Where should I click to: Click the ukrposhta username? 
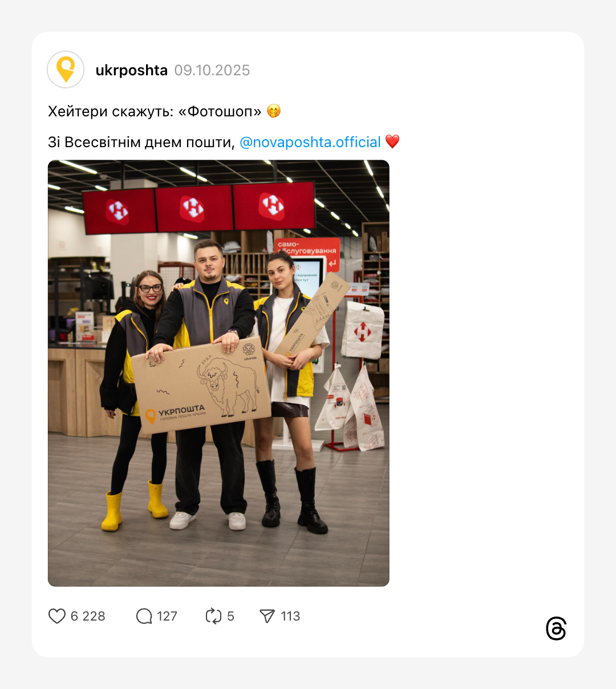pyautogui.click(x=132, y=70)
